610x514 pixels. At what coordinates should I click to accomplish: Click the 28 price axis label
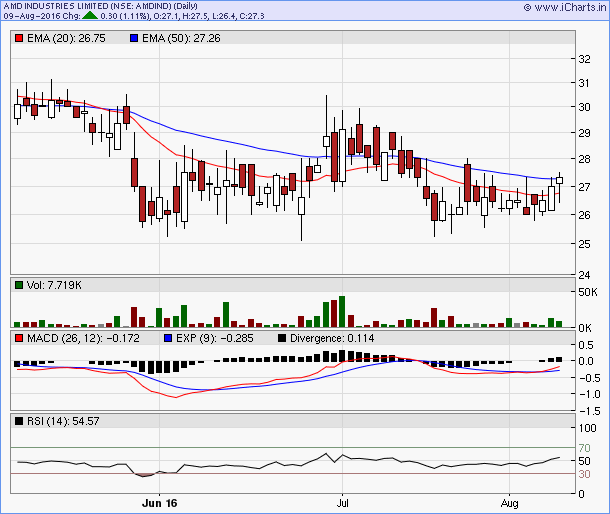[584, 159]
